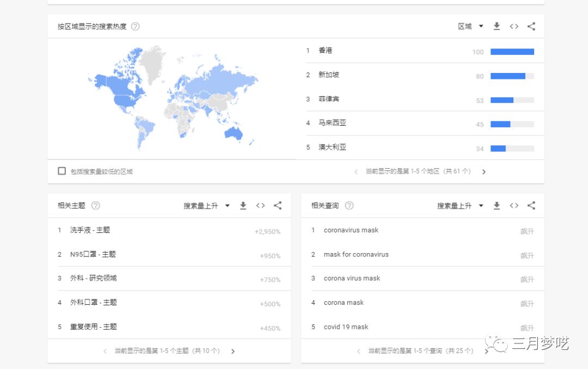Enable 包括搜索量较低的区域 checkbox
Screen dimensions: 588x369
(62, 171)
